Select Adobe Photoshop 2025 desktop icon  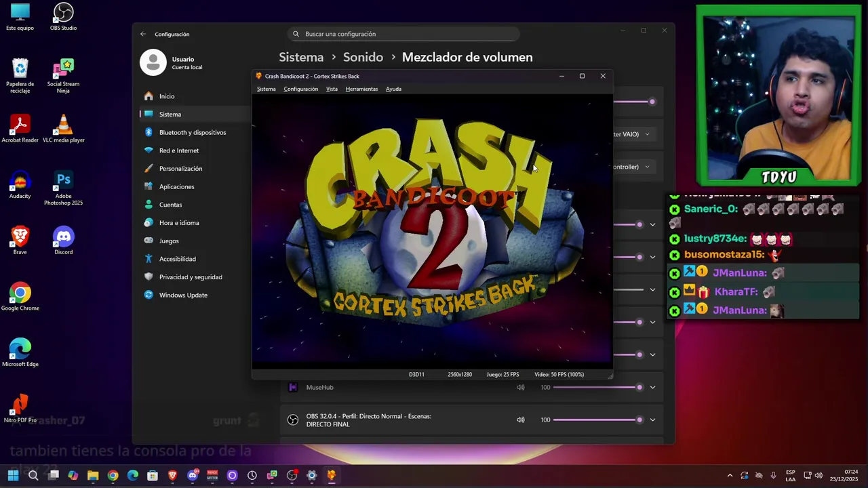[x=63, y=188]
